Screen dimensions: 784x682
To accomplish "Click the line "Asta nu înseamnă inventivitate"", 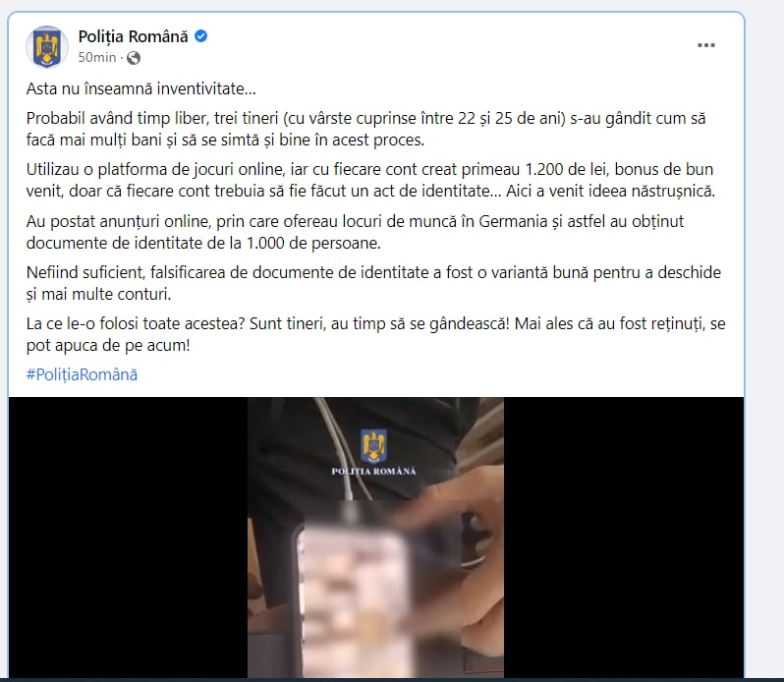I will tap(141, 89).
